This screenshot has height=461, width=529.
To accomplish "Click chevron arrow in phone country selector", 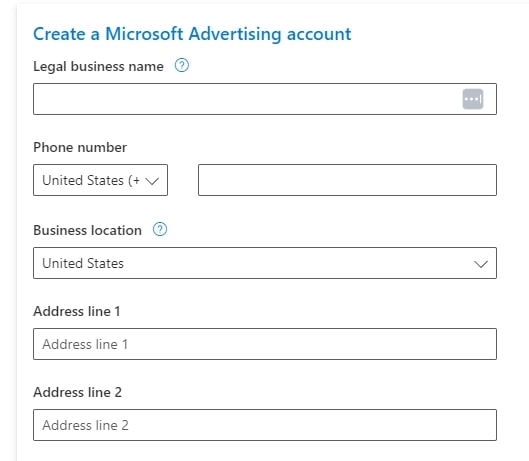I will (x=152, y=181).
